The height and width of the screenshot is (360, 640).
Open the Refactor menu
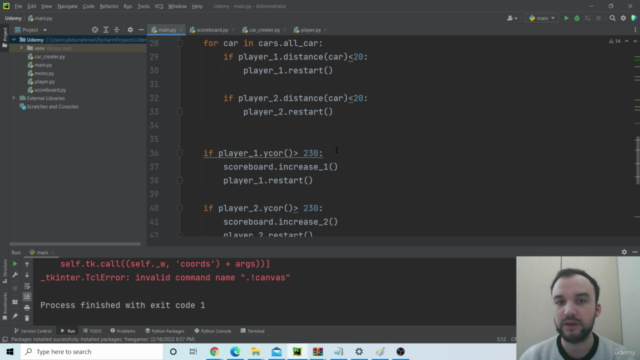(x=109, y=6)
